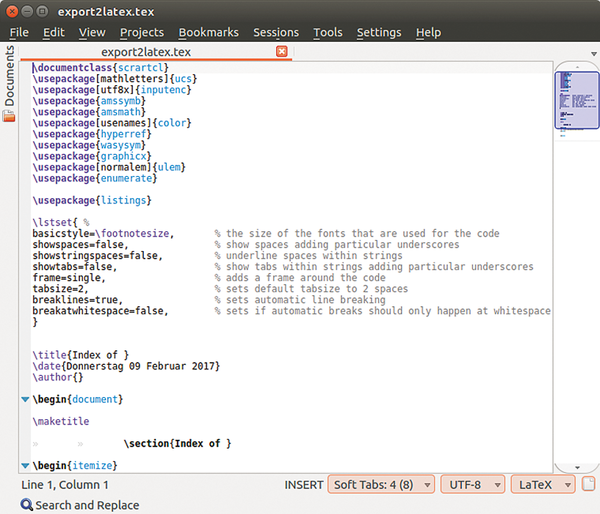
Task: Click the \usepackage[normalem]{ulem} line
Action: pyautogui.click(x=109, y=168)
